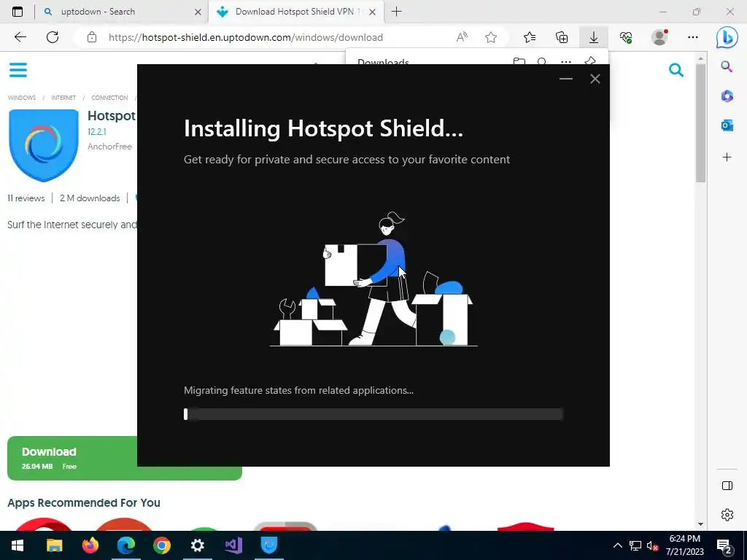Open downloads folder icon in Downloads panel

[x=519, y=61]
